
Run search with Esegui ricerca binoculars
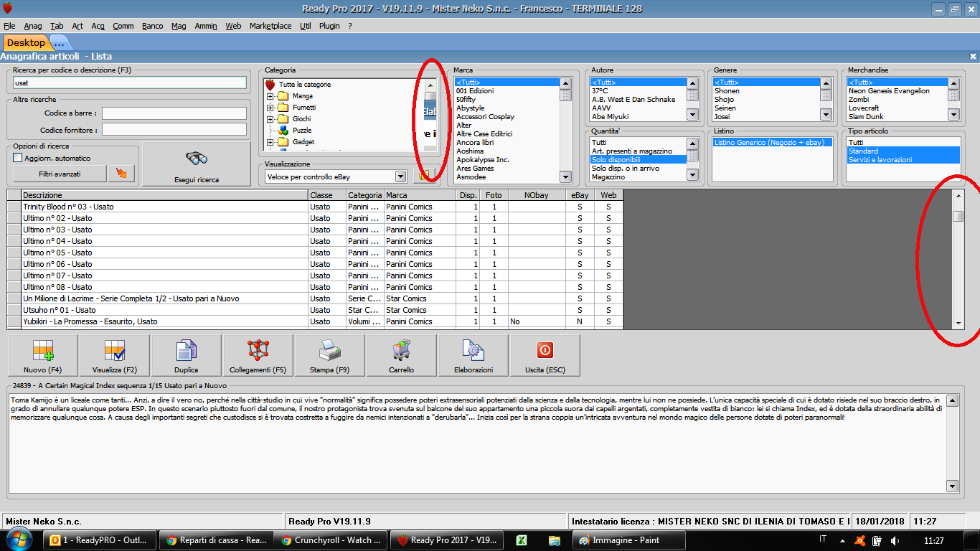coord(197,164)
